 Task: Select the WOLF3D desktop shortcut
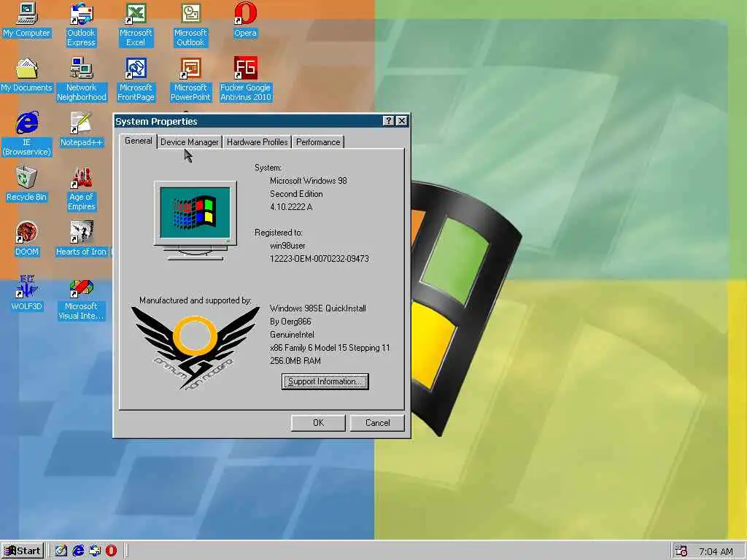click(26, 294)
